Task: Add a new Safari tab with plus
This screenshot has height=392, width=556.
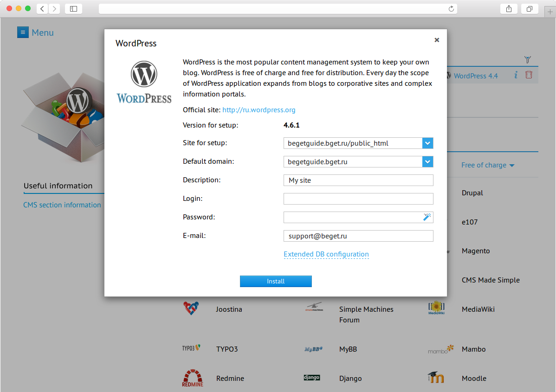Action: pyautogui.click(x=550, y=12)
